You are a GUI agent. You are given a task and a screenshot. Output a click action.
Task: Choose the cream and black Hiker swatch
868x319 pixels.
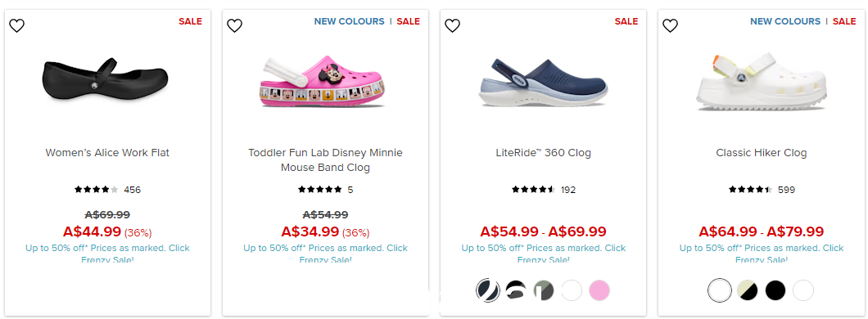tap(748, 290)
